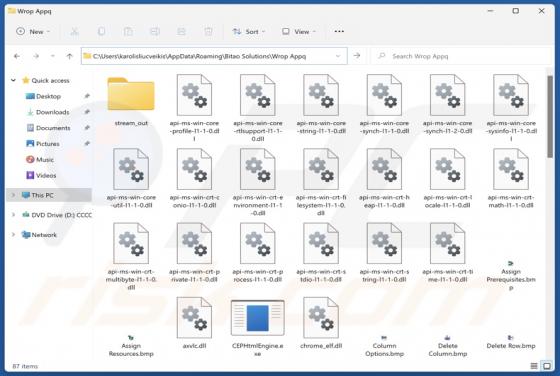Open Desktop in Quick access
Screen dimensions: 560x376
point(49,96)
